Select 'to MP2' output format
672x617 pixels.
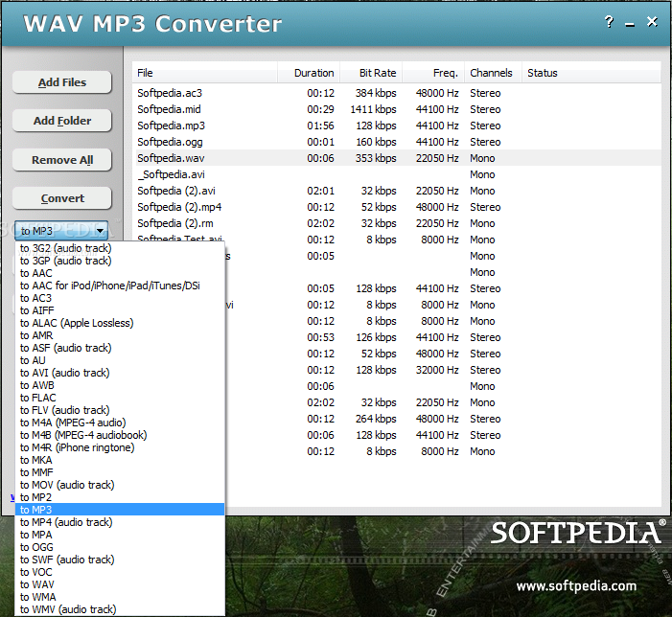(x=120, y=497)
